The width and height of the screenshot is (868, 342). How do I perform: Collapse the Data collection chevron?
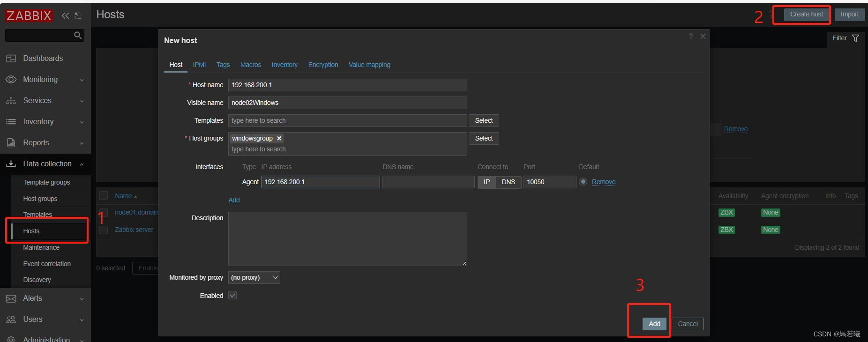coord(82,164)
